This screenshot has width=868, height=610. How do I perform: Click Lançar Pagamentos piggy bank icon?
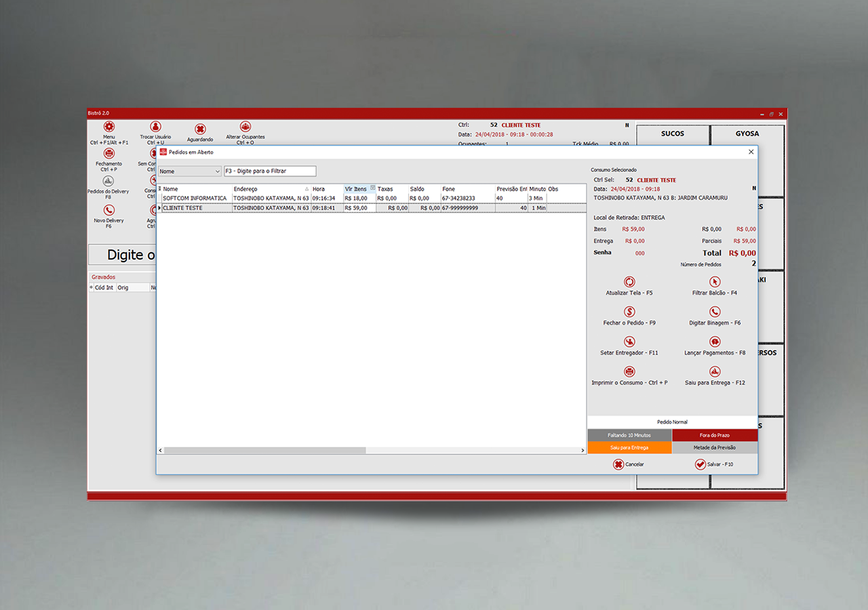tap(715, 342)
